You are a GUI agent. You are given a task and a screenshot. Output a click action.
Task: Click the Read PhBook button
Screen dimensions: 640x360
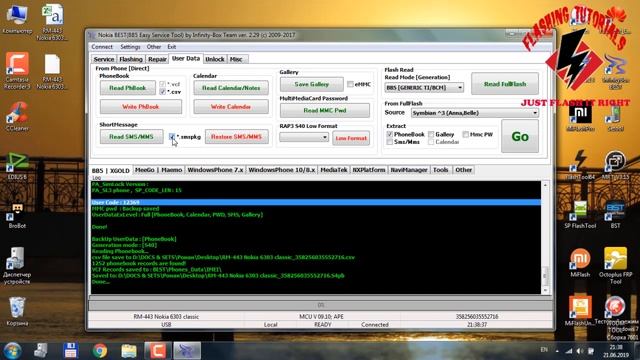[x=128, y=88]
